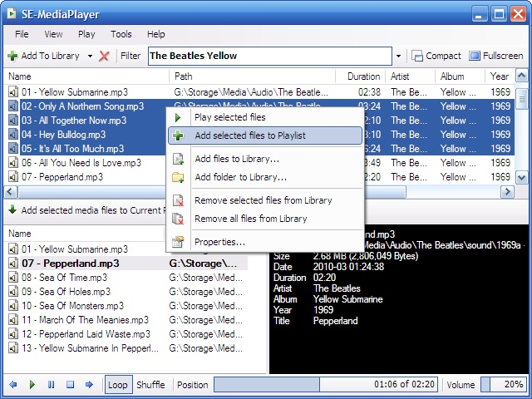The image size is (532, 399).
Task: Open the Add To Library dropdown arrow
Action: click(90, 56)
